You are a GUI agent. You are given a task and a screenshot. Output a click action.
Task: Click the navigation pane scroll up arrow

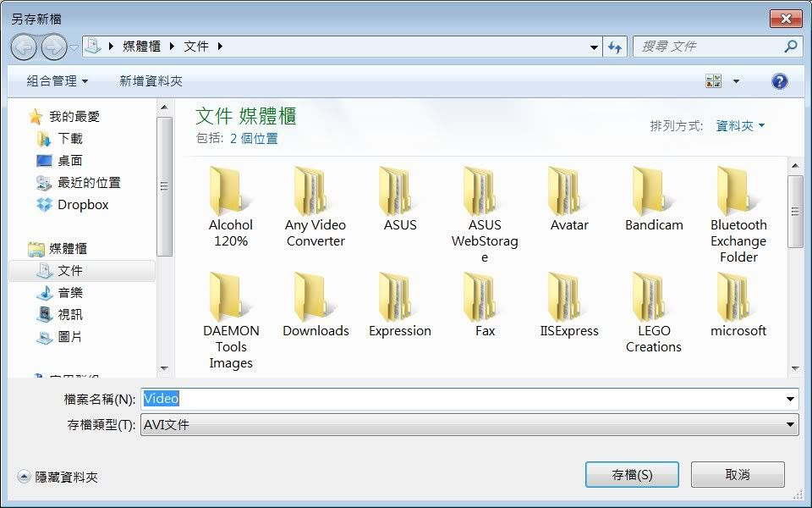[164, 108]
